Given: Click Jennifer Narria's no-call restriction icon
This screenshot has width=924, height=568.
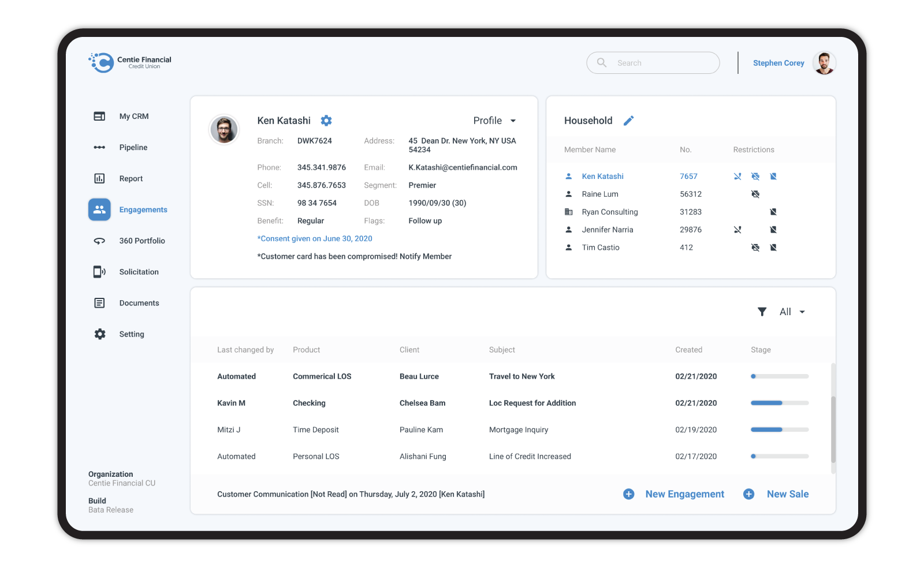Looking at the screenshot, I should [x=737, y=230].
